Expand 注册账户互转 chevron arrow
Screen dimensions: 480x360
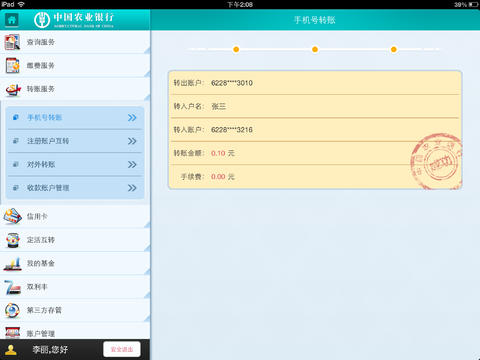[132, 141]
